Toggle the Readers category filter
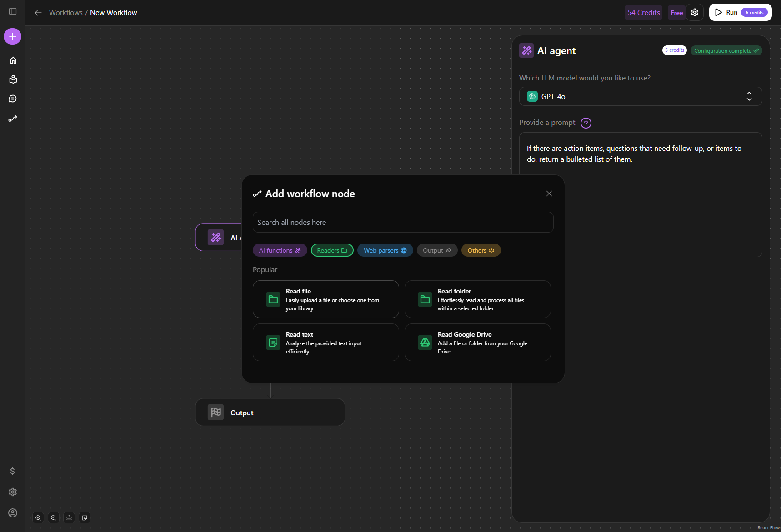 pos(332,250)
